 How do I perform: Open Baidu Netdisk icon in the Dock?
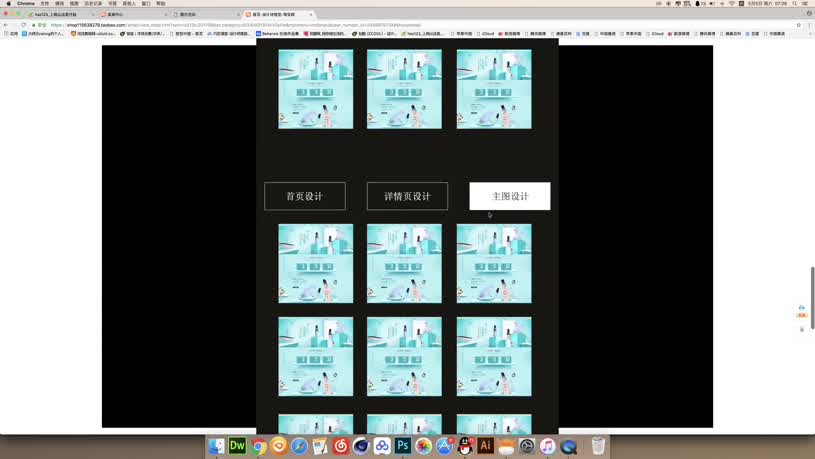(x=382, y=446)
